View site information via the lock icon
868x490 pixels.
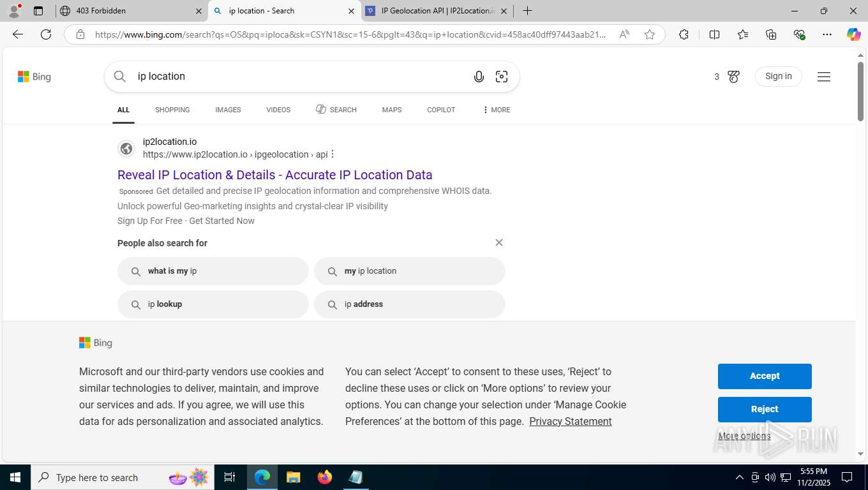pos(80,34)
